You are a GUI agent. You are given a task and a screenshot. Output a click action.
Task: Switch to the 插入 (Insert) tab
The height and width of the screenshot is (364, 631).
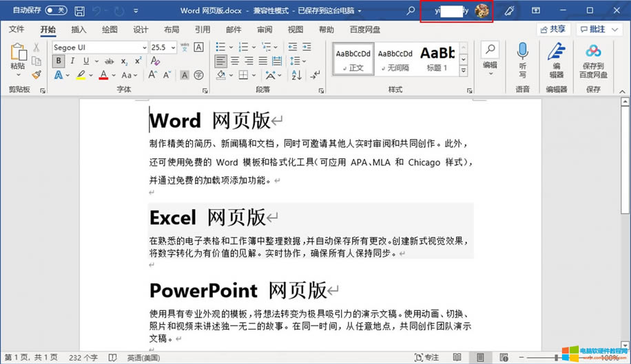pos(79,30)
